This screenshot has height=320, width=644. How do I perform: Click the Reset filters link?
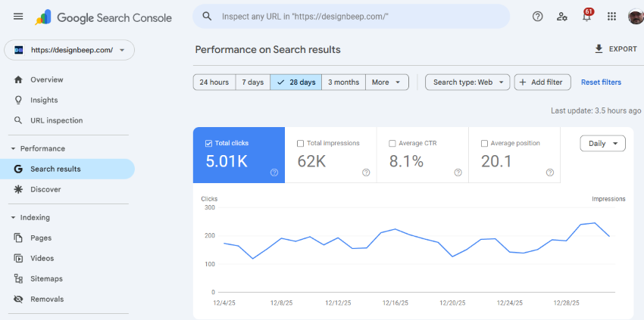click(601, 82)
